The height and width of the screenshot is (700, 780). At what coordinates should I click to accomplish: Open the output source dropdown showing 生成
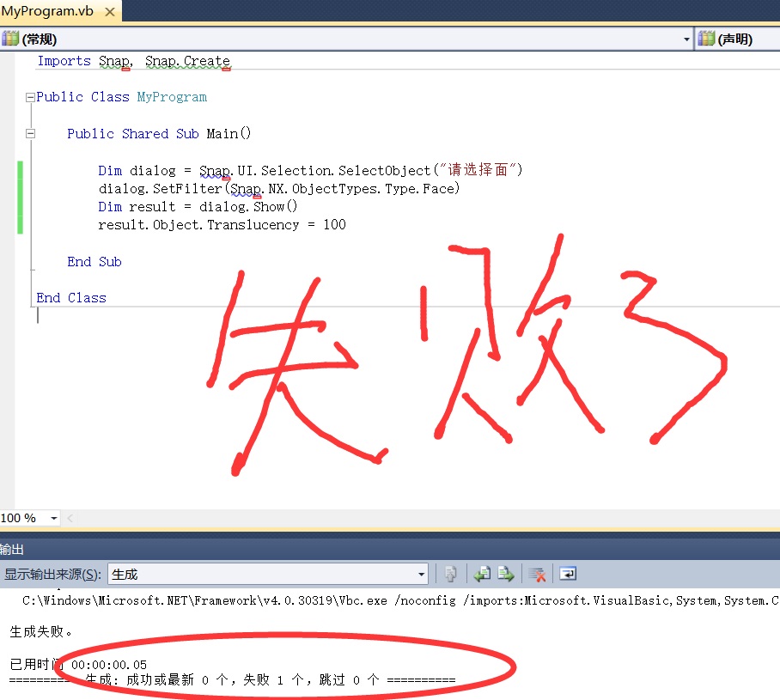(x=421, y=575)
